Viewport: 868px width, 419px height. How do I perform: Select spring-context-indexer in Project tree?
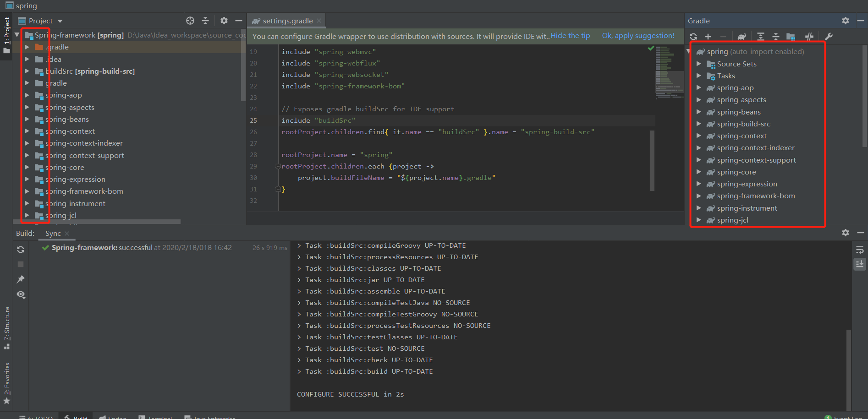(x=84, y=143)
